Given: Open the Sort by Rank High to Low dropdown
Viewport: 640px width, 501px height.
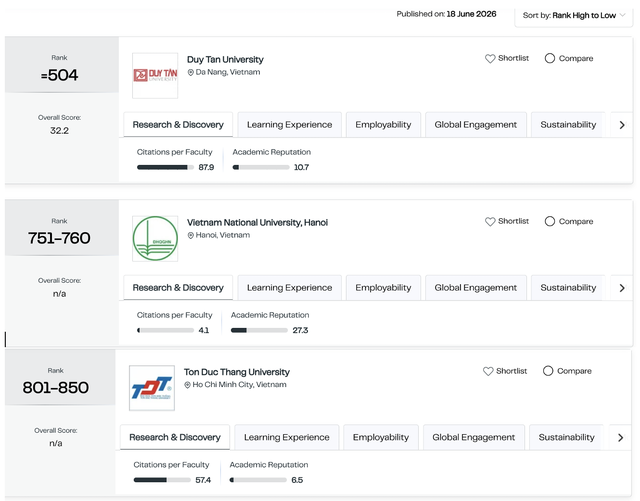Looking at the screenshot, I should pyautogui.click(x=574, y=16).
